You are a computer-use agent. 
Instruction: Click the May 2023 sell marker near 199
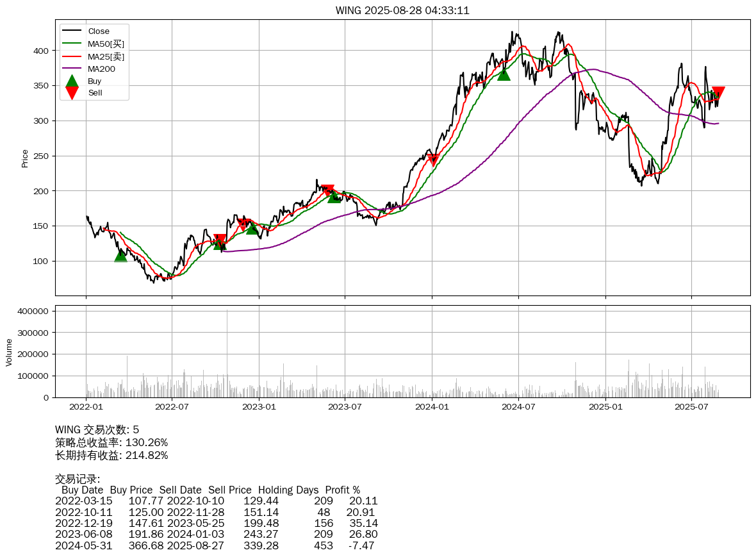327,190
